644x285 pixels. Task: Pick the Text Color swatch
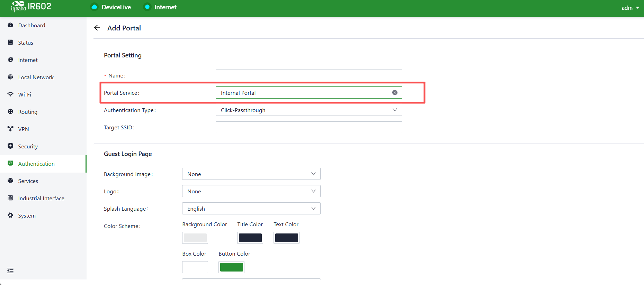point(287,238)
